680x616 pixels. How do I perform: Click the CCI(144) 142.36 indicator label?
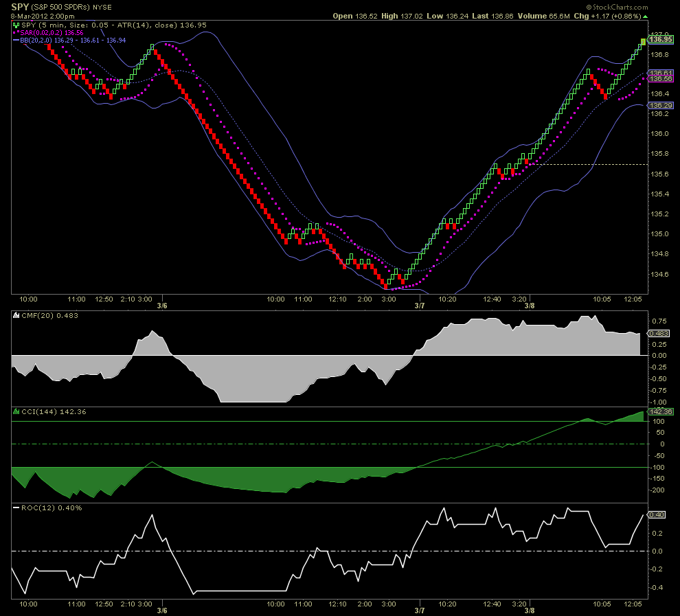(54, 412)
